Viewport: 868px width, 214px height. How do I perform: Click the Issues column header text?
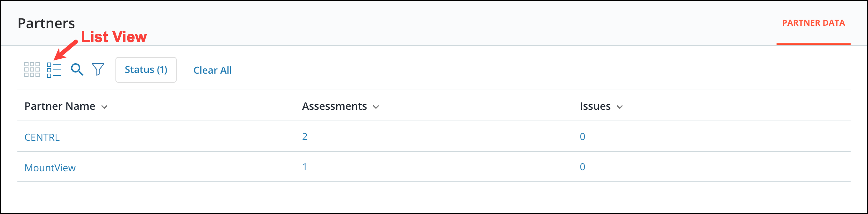pyautogui.click(x=595, y=106)
